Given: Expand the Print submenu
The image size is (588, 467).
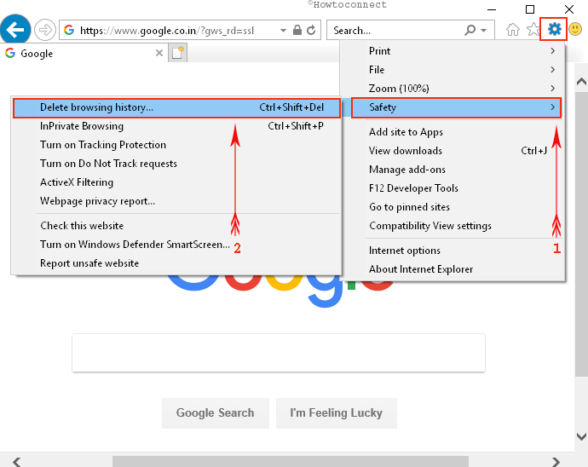Looking at the screenshot, I should (452, 51).
